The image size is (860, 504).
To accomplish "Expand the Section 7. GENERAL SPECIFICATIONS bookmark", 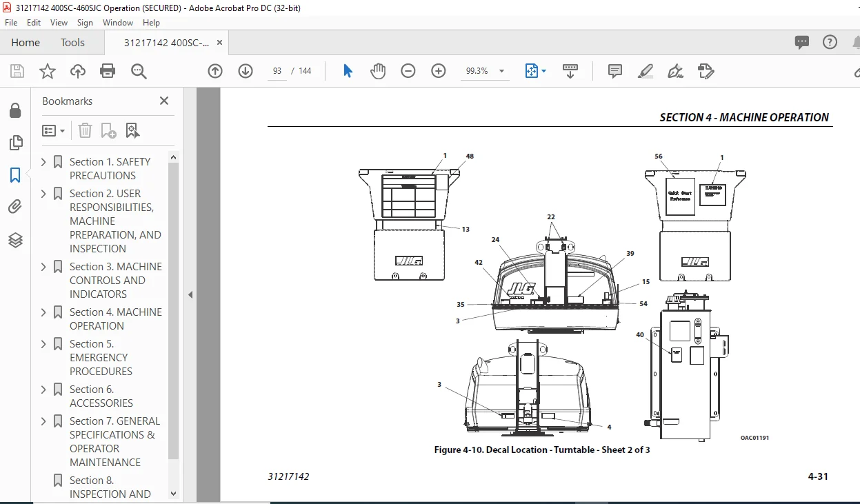I will [44, 421].
